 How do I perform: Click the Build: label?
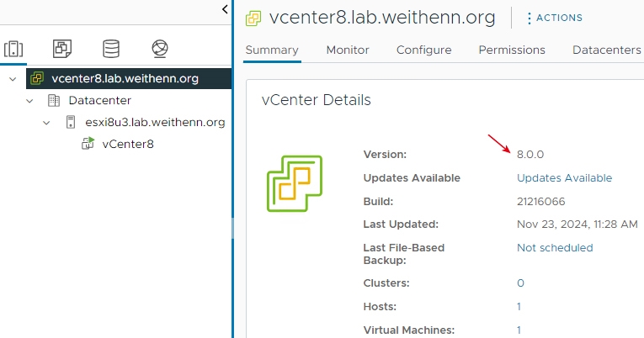point(378,202)
